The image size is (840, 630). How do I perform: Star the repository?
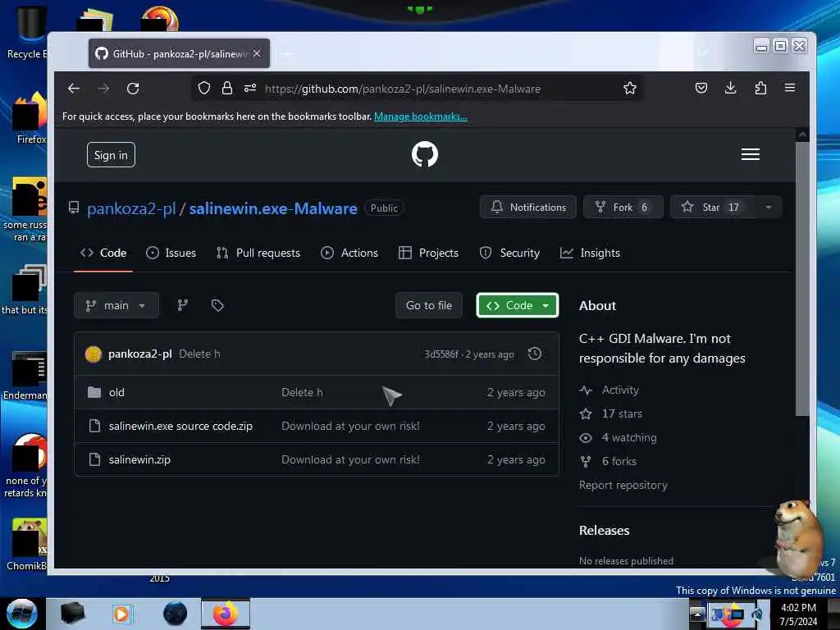pyautogui.click(x=713, y=208)
